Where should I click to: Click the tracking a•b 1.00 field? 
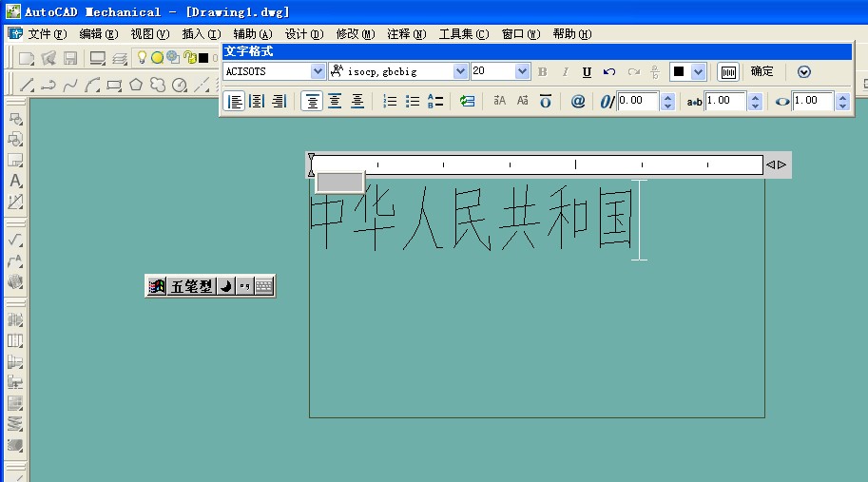coord(725,101)
